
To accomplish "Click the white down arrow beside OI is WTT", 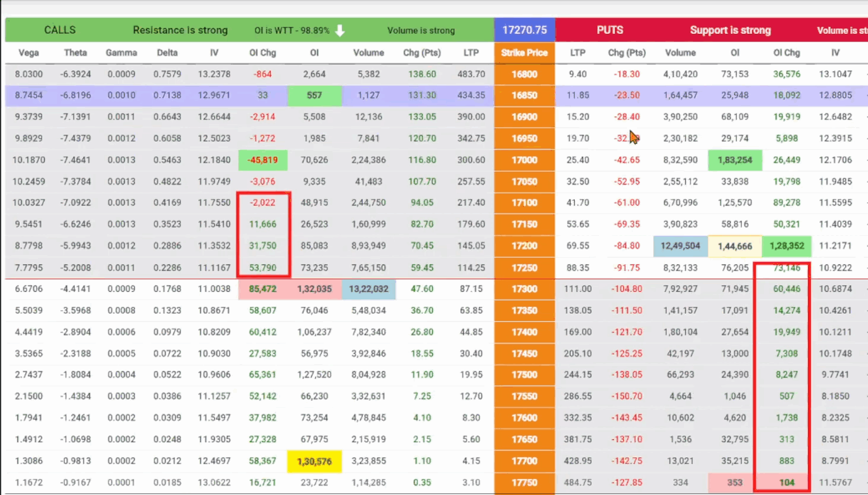I will click(x=340, y=30).
